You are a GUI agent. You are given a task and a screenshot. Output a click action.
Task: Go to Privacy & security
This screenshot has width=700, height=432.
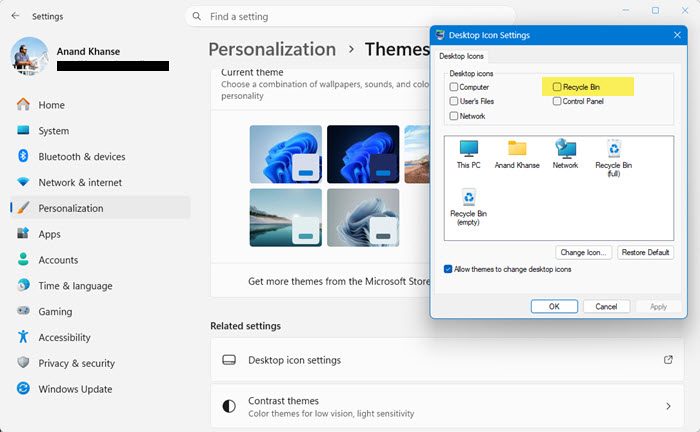coord(100,363)
